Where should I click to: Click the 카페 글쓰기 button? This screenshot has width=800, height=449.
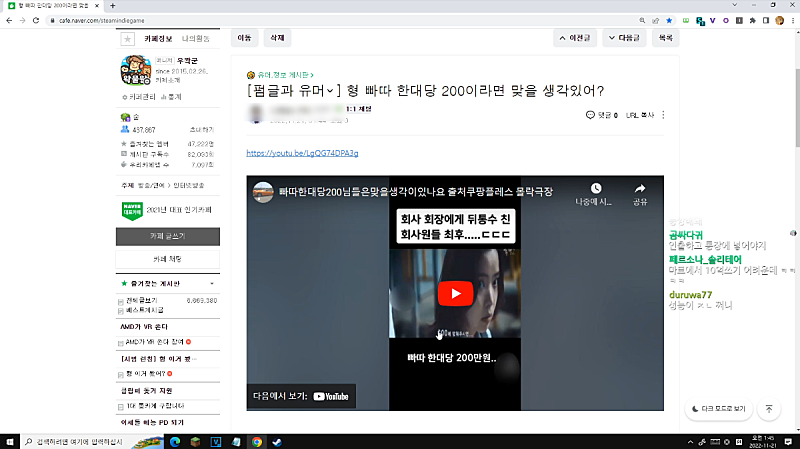tap(168, 237)
